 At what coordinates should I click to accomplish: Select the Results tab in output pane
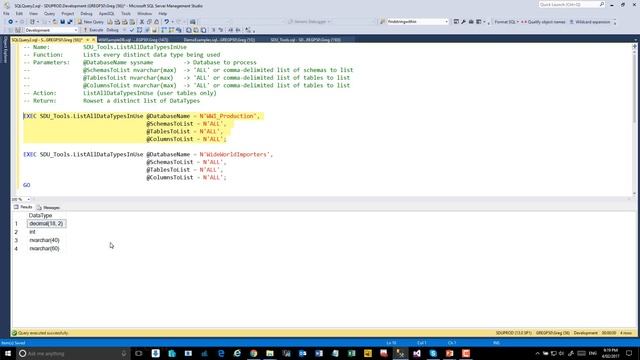pos(23,207)
